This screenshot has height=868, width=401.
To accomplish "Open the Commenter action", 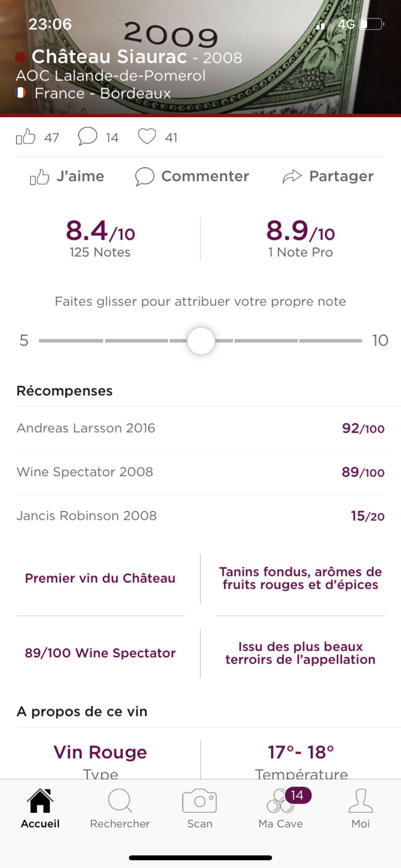I will coord(192,176).
